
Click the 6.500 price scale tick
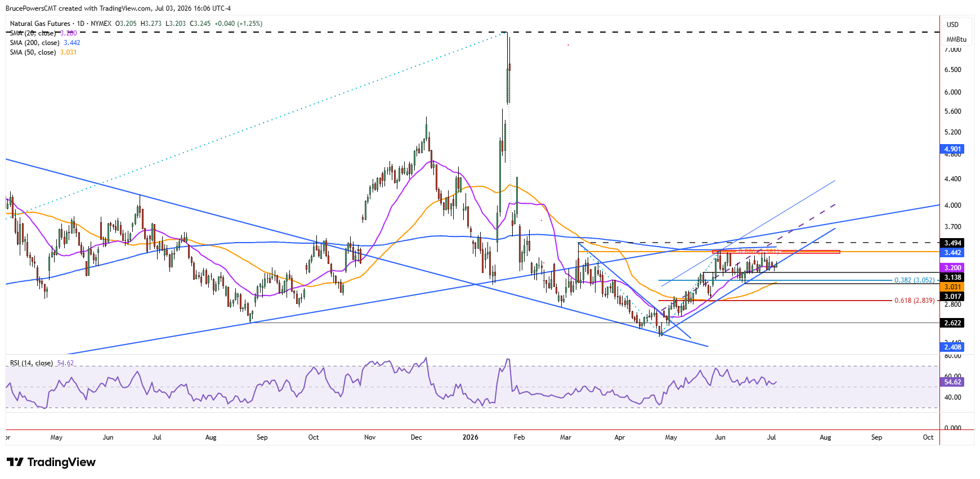(953, 70)
